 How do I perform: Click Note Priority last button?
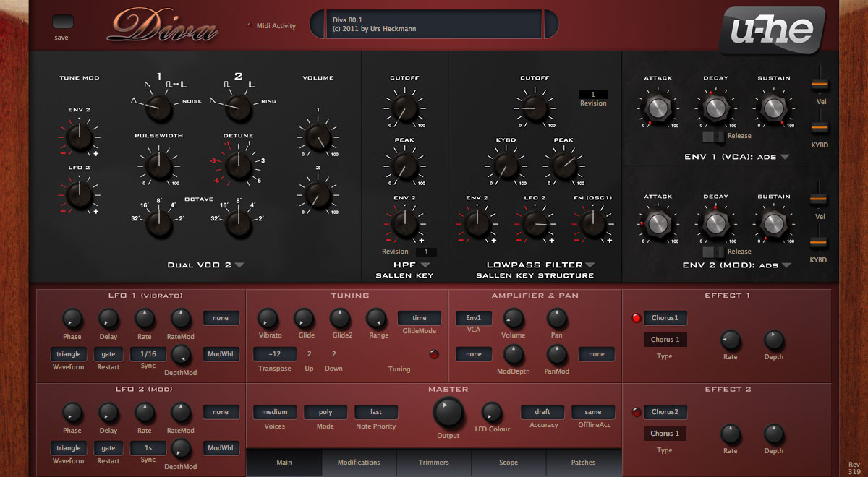click(376, 412)
